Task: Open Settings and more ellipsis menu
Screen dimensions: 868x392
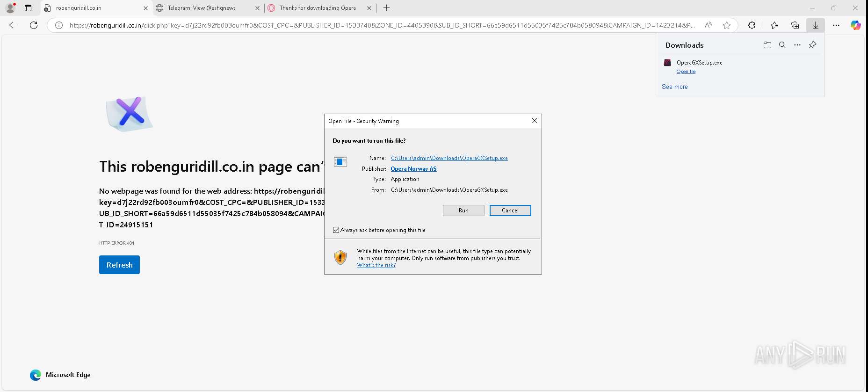Action: tap(836, 25)
